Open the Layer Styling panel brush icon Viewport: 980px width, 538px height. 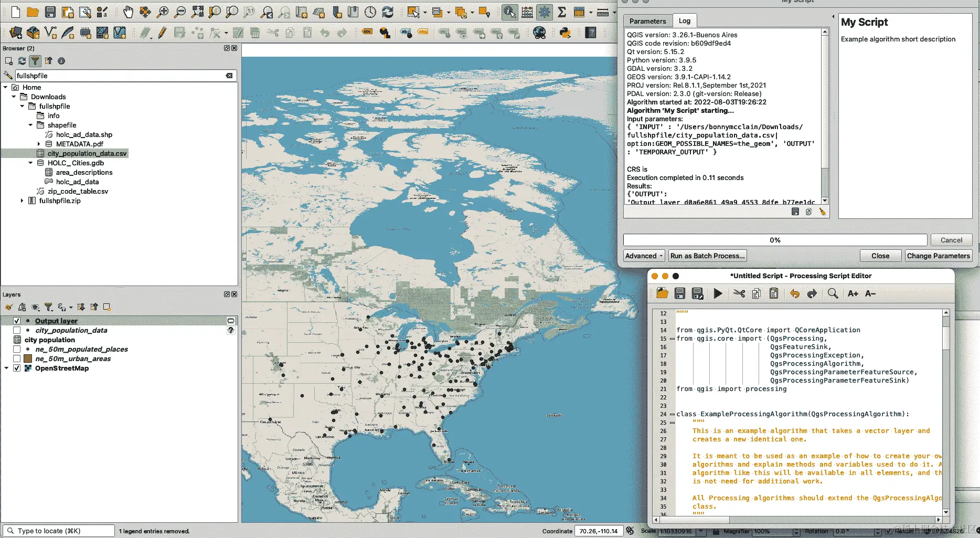(x=9, y=307)
